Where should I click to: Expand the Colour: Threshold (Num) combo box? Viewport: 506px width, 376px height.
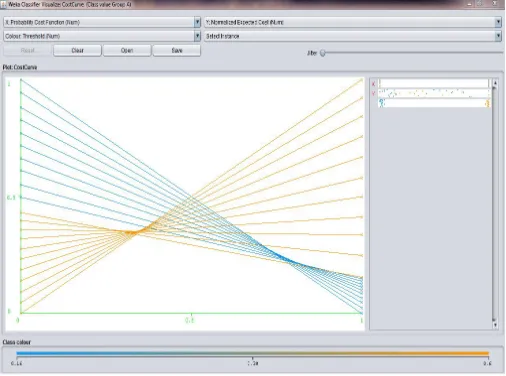(x=102, y=36)
